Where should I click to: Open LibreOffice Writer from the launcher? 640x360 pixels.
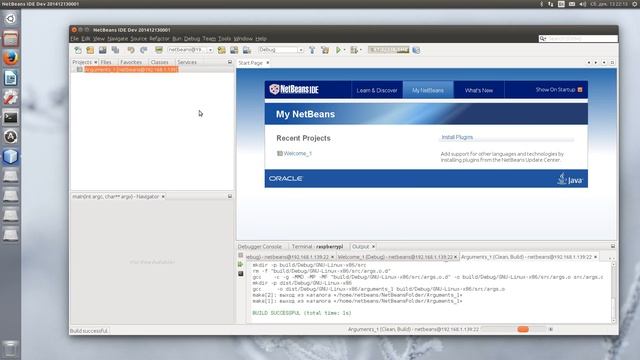pos(11,78)
